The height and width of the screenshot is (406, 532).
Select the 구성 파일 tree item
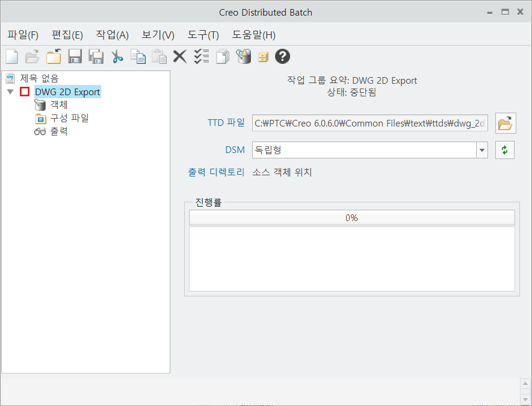click(70, 118)
